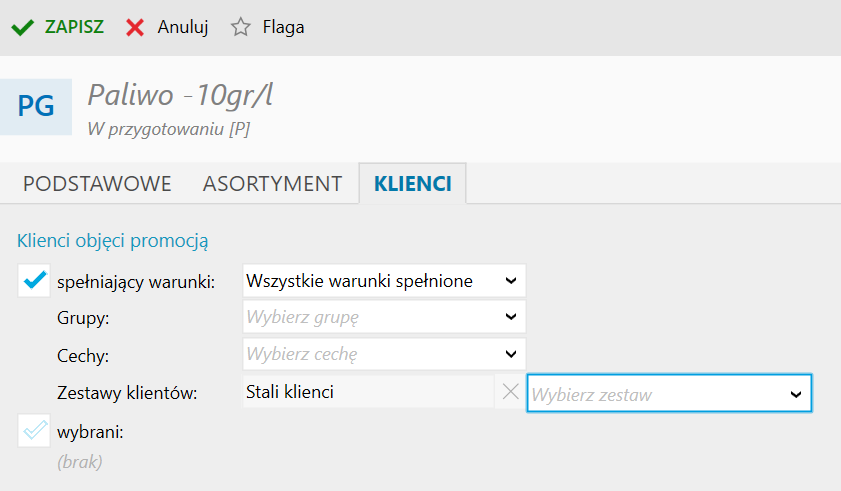Switch to the PODSTAWOWE tab
The height and width of the screenshot is (491, 841).
[x=97, y=184]
